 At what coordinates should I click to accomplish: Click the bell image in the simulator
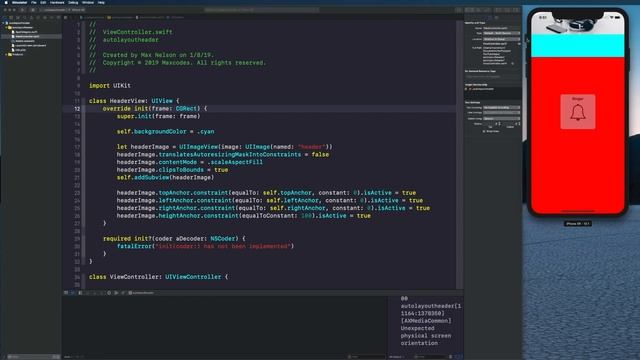578,112
